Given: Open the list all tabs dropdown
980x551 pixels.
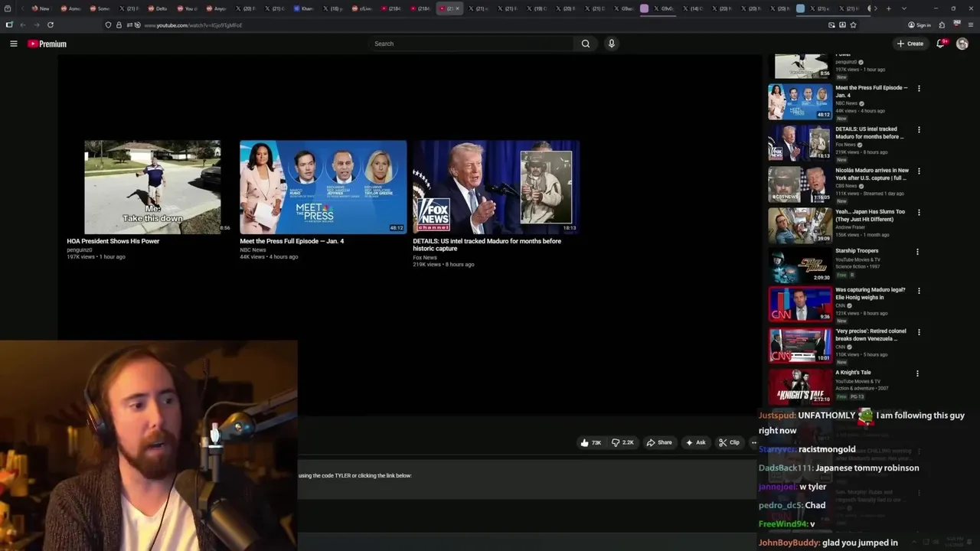Looking at the screenshot, I should 904,8.
